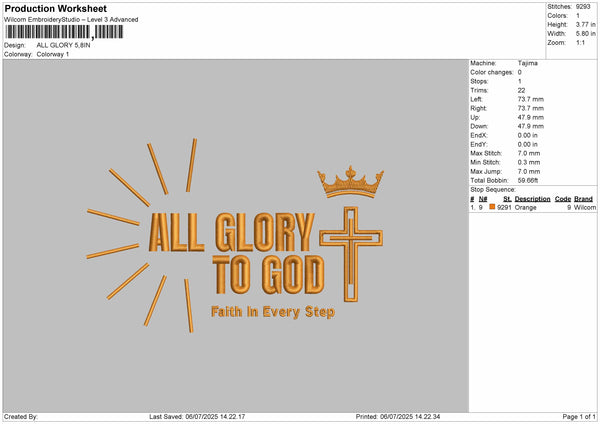
Task: Click the outlined cross graphic
Action: click(351, 254)
